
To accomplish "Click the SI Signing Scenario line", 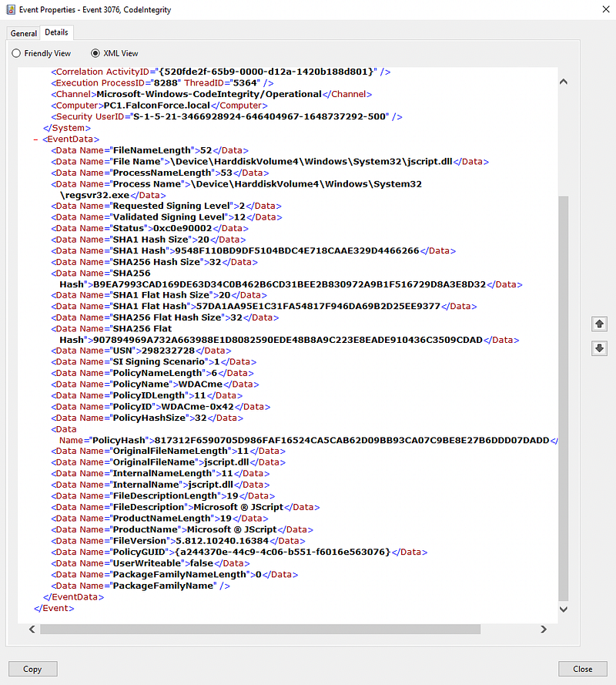I will tap(154, 362).
